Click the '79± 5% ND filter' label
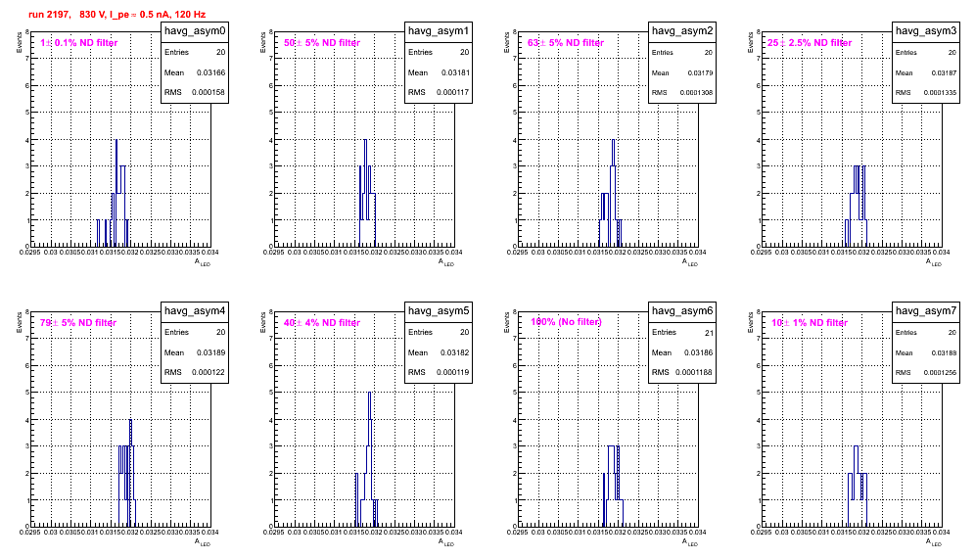 point(78,323)
